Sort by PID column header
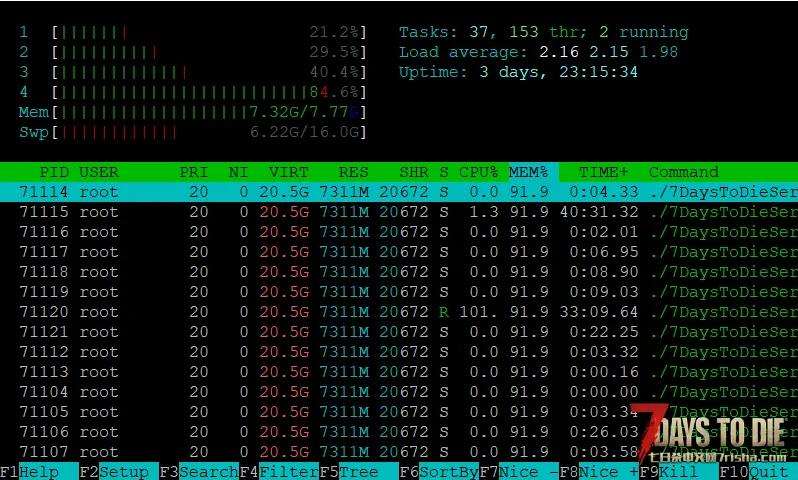Image resolution: width=798 pixels, height=480 pixels. click(54, 172)
